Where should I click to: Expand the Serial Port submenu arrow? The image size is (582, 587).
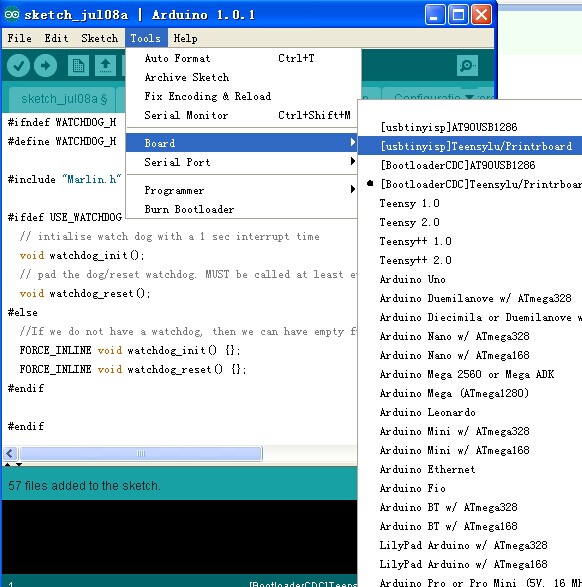click(353, 161)
